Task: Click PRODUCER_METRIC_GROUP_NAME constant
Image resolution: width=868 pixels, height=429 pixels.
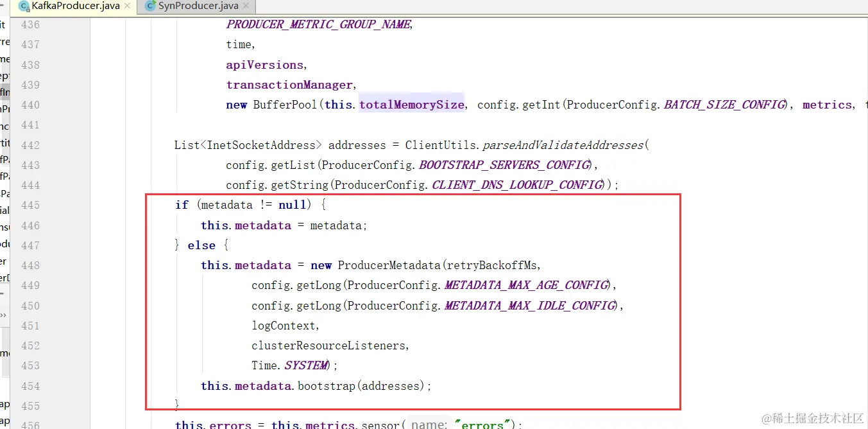Action: coord(318,24)
